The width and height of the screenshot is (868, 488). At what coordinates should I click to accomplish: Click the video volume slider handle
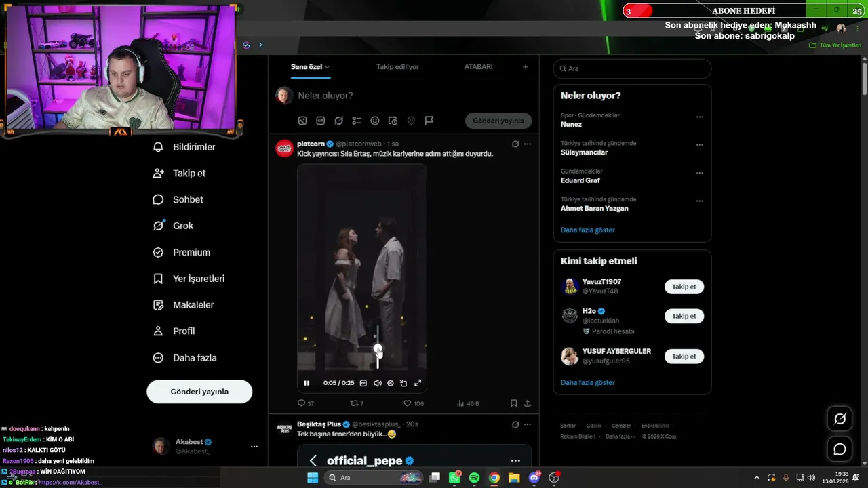(378, 348)
